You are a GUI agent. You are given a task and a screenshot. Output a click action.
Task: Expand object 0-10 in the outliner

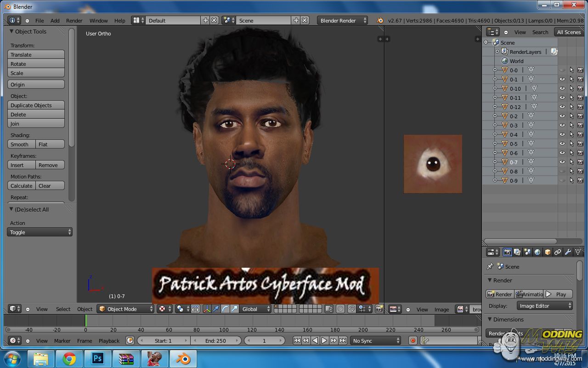tap(495, 88)
